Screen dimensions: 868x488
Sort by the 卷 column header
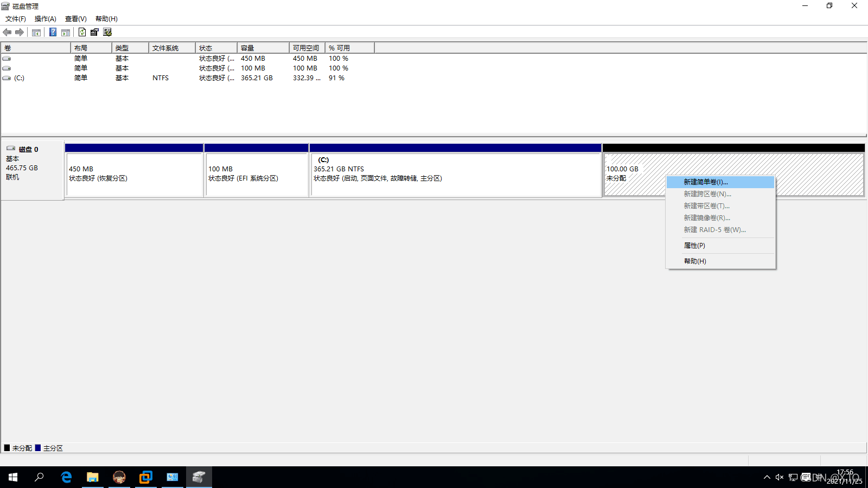36,48
